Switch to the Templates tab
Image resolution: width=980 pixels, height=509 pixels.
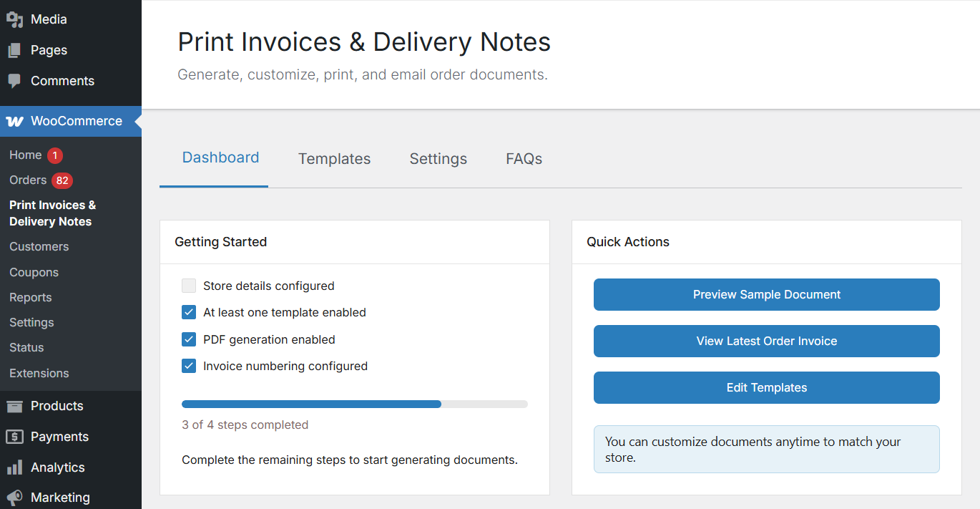[x=334, y=159]
